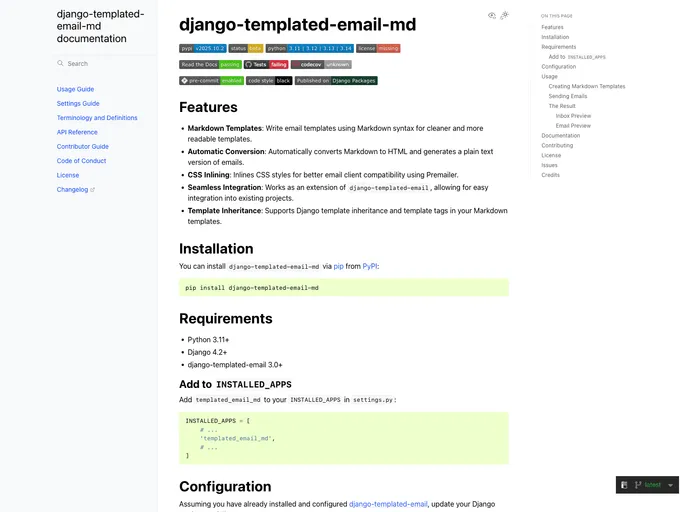Open the view page source eye icon
This screenshot has height=512, width=688.
click(492, 15)
